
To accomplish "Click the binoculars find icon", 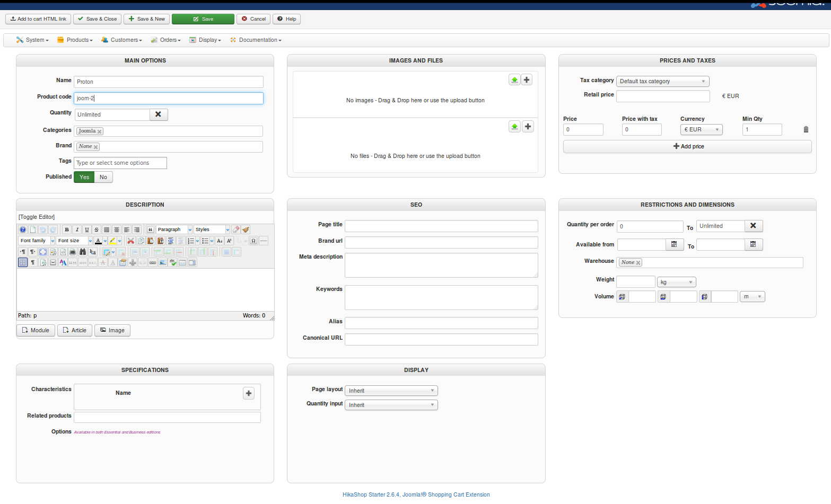I will point(83,252).
